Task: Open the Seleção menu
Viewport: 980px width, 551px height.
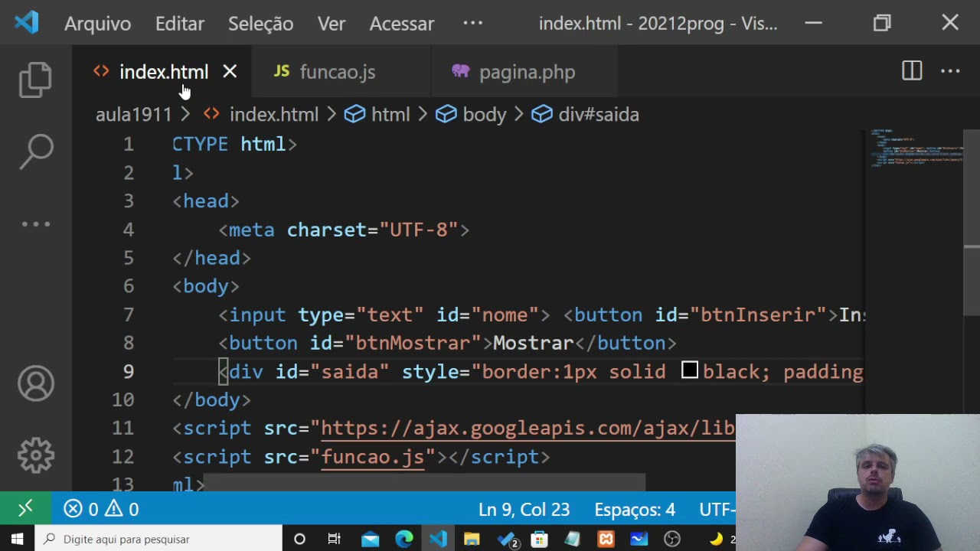Action: pos(260,24)
